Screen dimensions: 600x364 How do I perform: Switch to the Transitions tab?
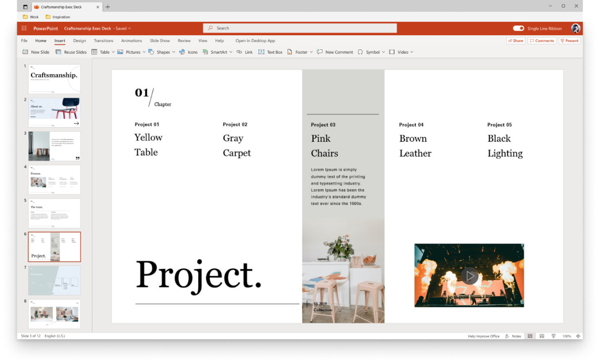pyautogui.click(x=104, y=41)
